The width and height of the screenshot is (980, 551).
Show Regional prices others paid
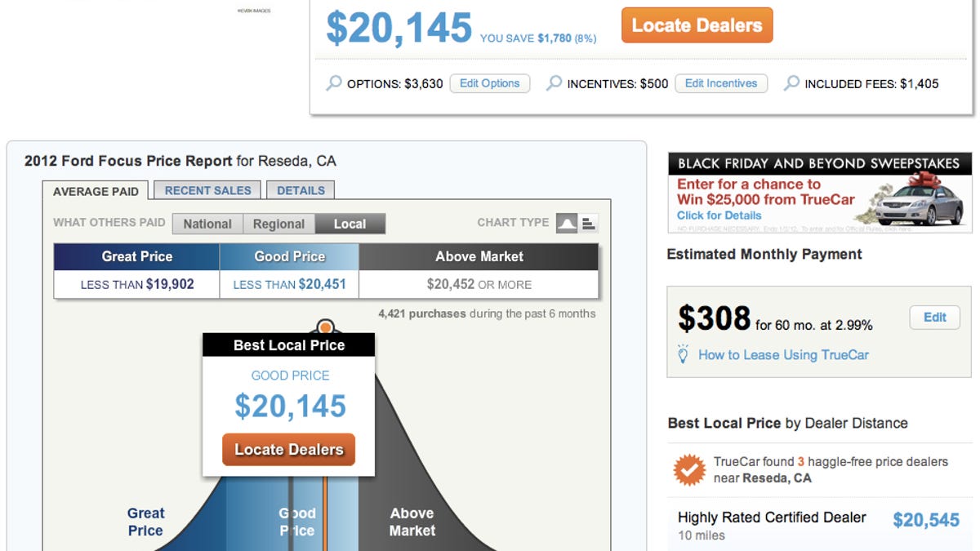(278, 224)
